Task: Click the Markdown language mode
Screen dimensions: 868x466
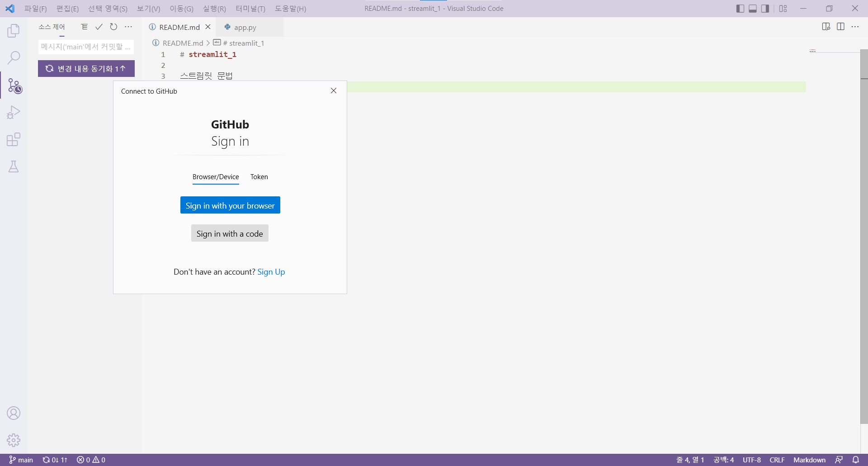Action: 809,460
